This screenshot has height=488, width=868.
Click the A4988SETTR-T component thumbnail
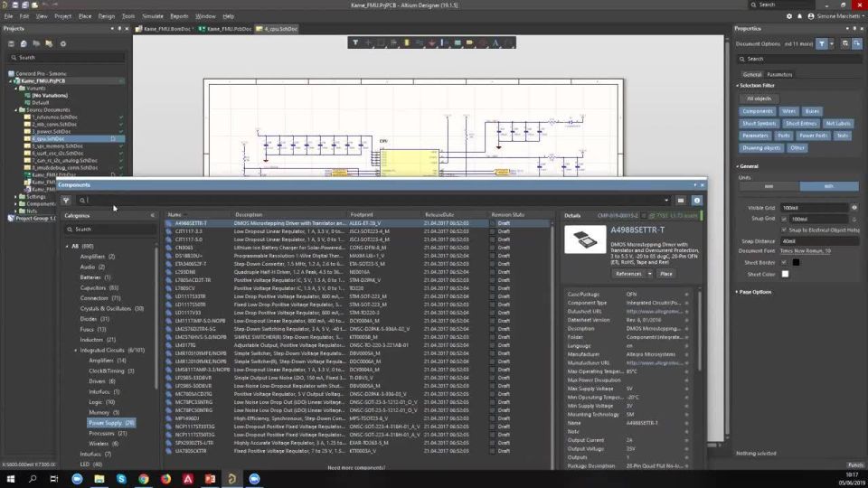point(585,239)
